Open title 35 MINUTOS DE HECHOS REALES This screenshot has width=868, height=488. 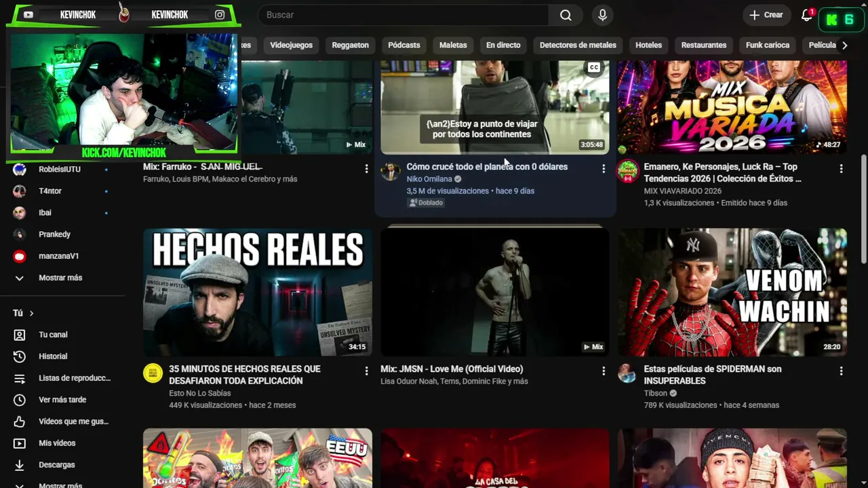[245, 375]
